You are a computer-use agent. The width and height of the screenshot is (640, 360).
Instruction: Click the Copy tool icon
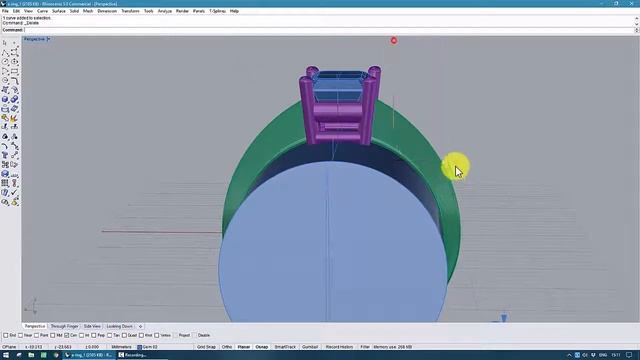pos(5,164)
